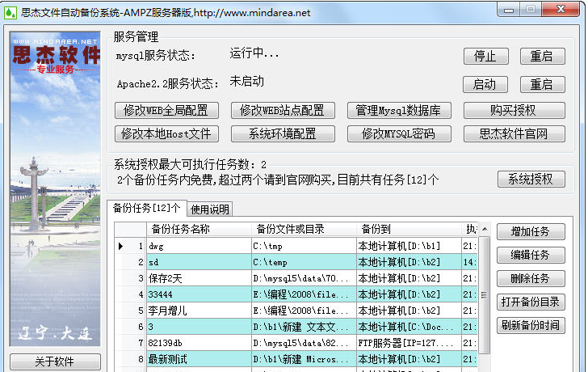Select task named 保存2天

199,278
